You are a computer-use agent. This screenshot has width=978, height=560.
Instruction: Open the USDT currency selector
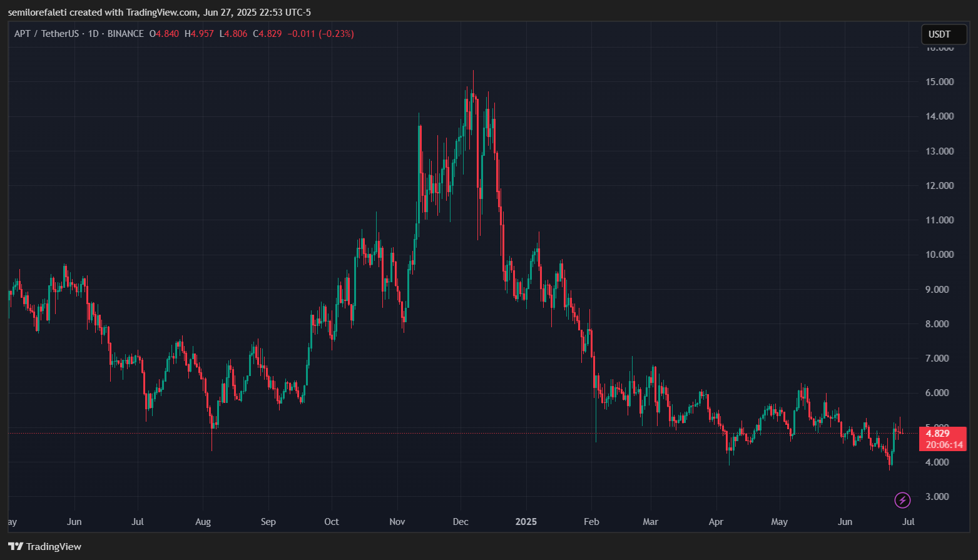click(x=943, y=34)
